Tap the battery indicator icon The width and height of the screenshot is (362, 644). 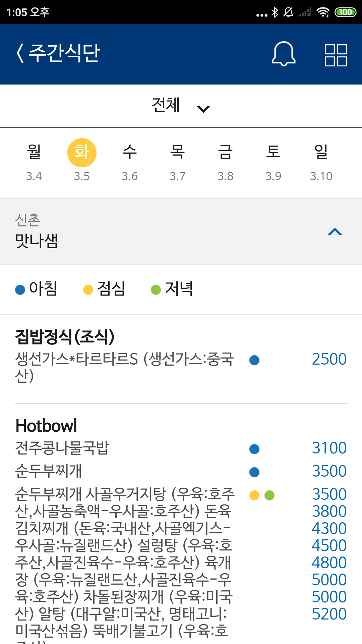coord(345,12)
